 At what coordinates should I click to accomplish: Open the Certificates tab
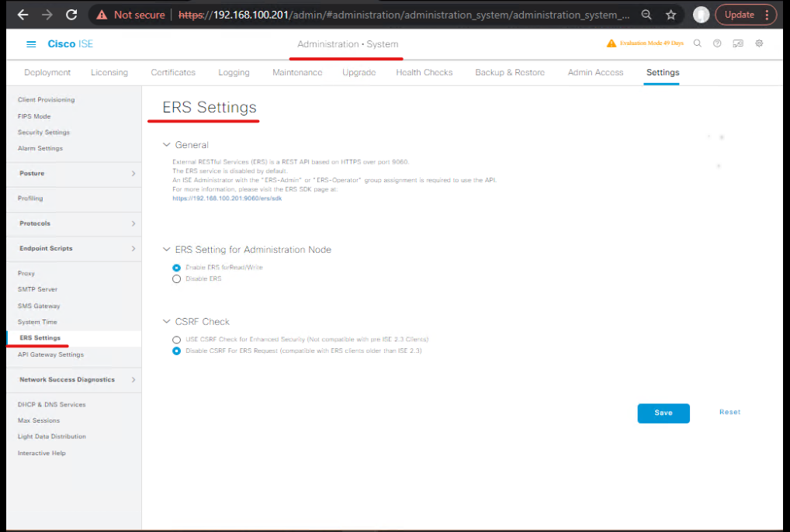coord(173,72)
